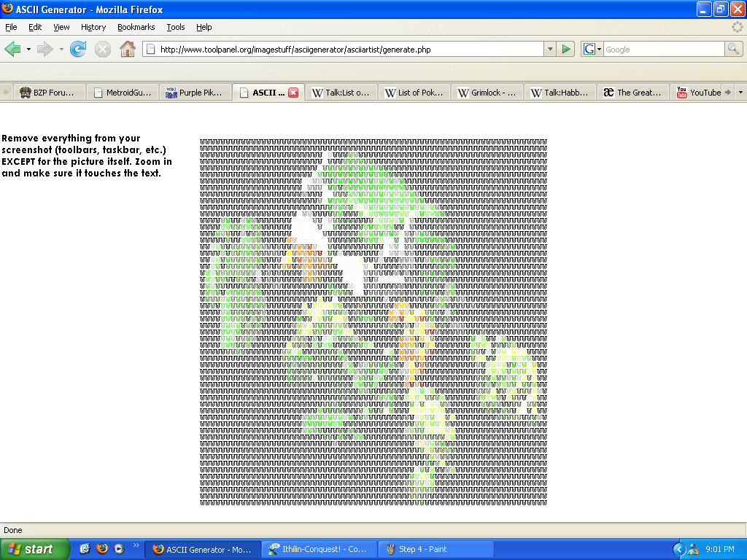Image resolution: width=747 pixels, height=560 pixels.
Task: Select the ASCII Generator taskbar button
Action: click(203, 550)
